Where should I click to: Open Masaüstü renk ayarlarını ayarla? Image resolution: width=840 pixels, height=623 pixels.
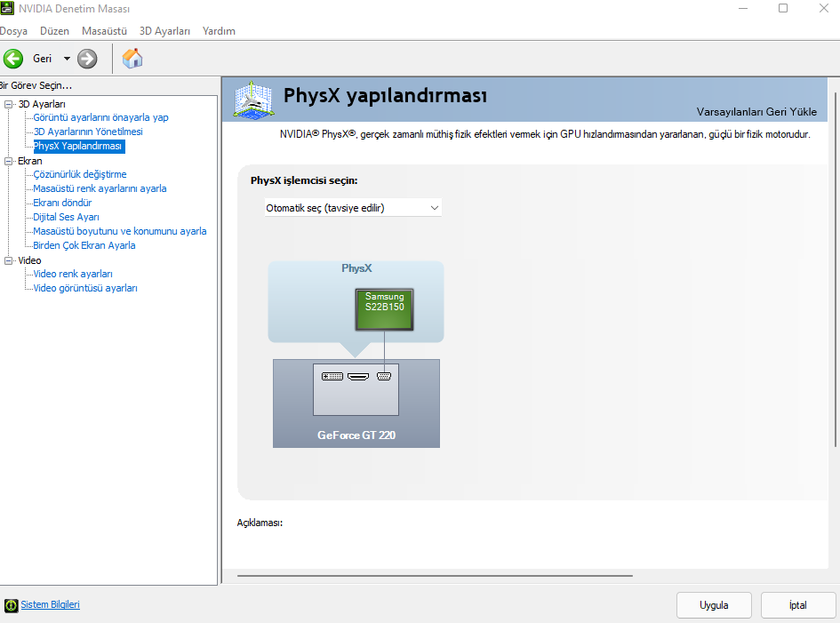100,188
